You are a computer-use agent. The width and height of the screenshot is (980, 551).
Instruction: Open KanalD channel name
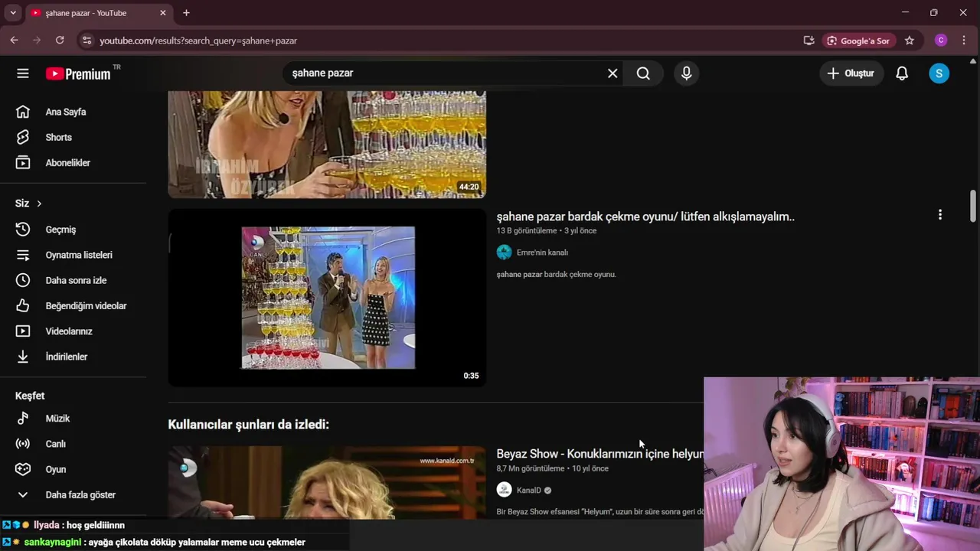click(x=528, y=491)
